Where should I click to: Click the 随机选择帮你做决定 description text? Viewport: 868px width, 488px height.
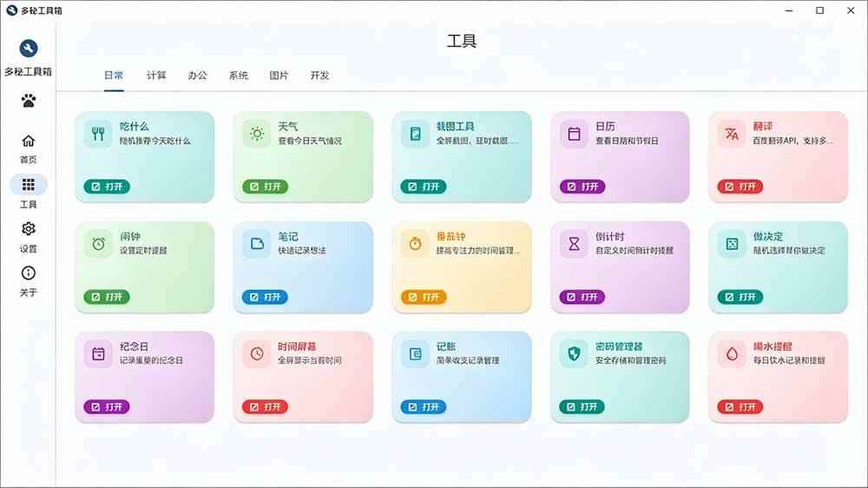[x=789, y=250]
